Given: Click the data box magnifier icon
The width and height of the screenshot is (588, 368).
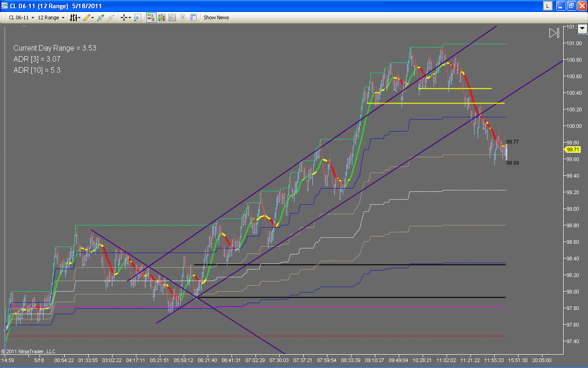Looking at the screenshot, I should [137, 17].
